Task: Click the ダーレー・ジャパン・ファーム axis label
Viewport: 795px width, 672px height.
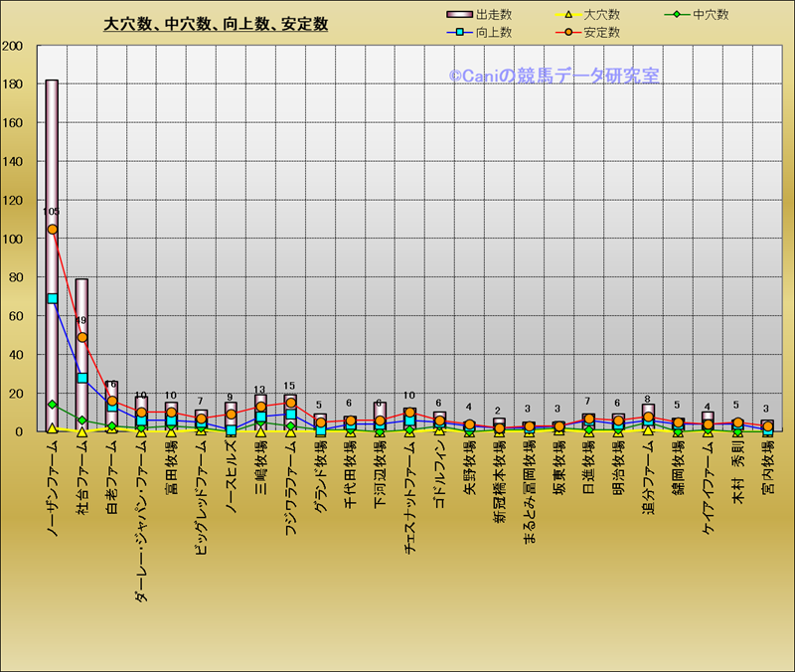Action: click(x=141, y=523)
